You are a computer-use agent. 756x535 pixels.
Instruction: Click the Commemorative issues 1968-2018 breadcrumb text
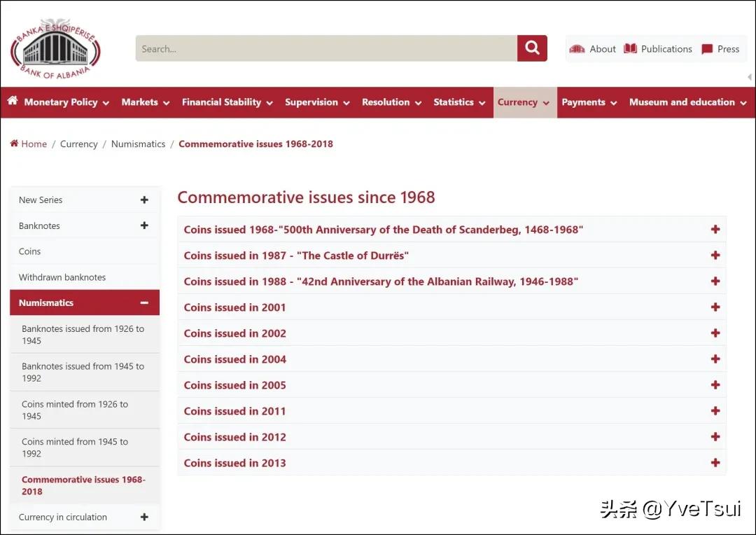coord(255,144)
